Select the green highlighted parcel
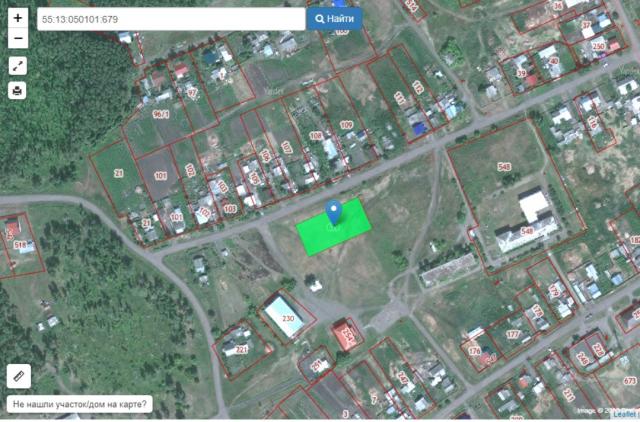This screenshot has height=422, width=640. (333, 227)
